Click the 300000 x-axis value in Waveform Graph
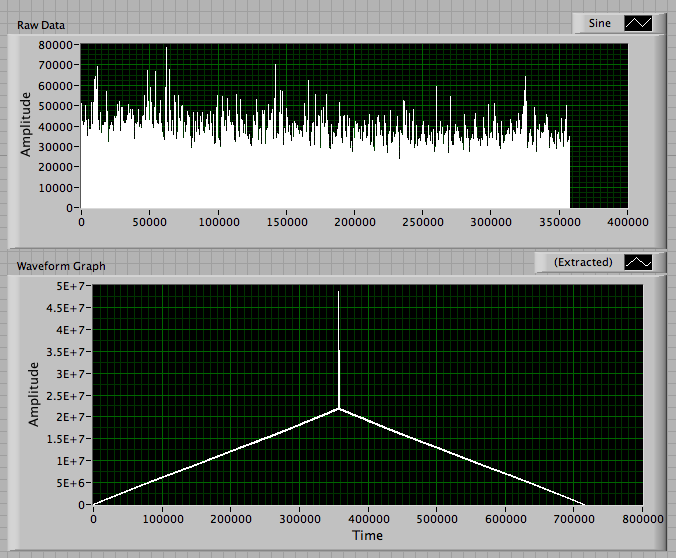Viewport: 676px width, 558px height. [x=300, y=519]
